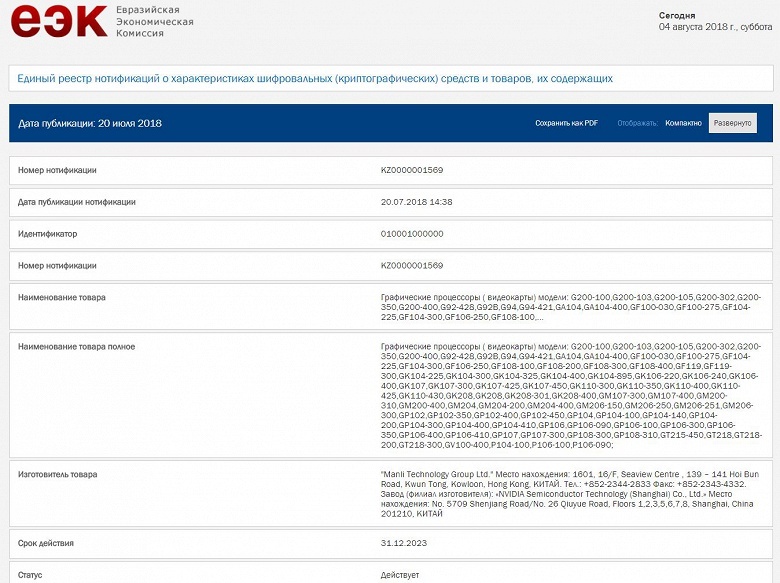The height and width of the screenshot is (583, 780).
Task: Click the short product name text ending in GF108-100,...
Action: 571,307
